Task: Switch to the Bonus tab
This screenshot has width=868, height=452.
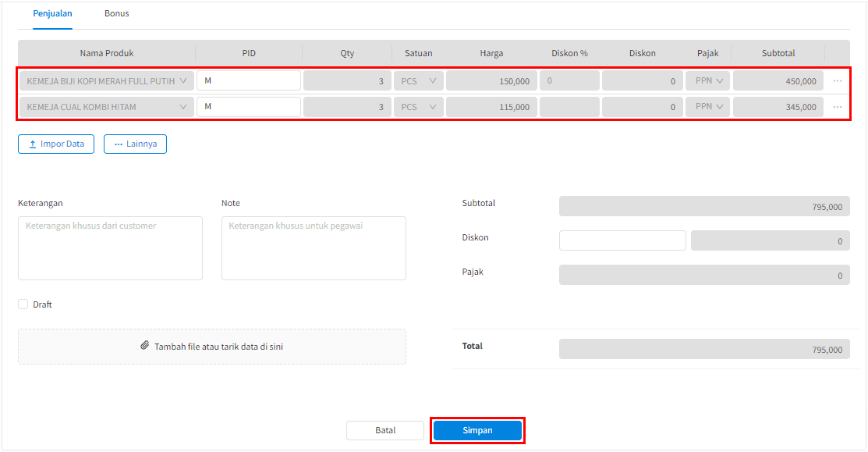Action: point(117,13)
